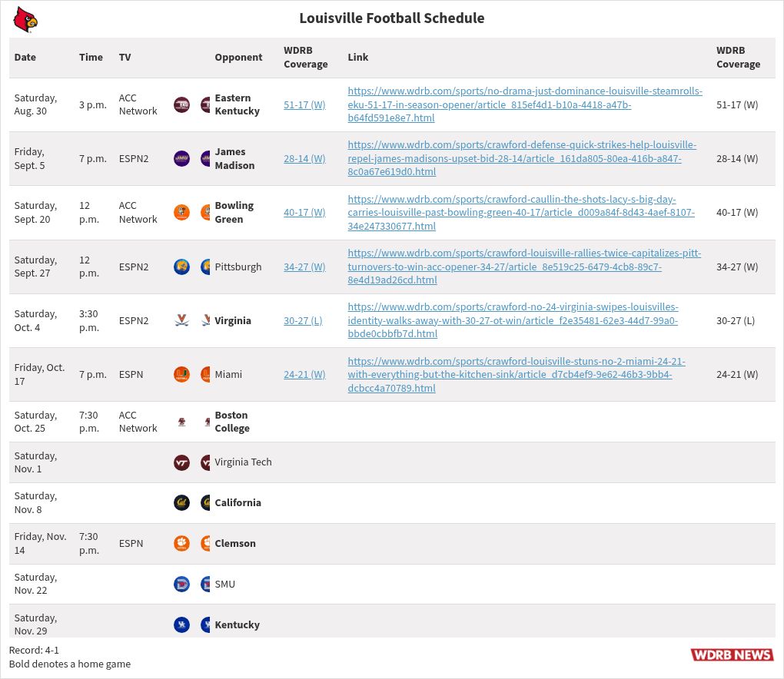
Task: Click the Louisville Cardinals bird logo
Action: pos(25,19)
